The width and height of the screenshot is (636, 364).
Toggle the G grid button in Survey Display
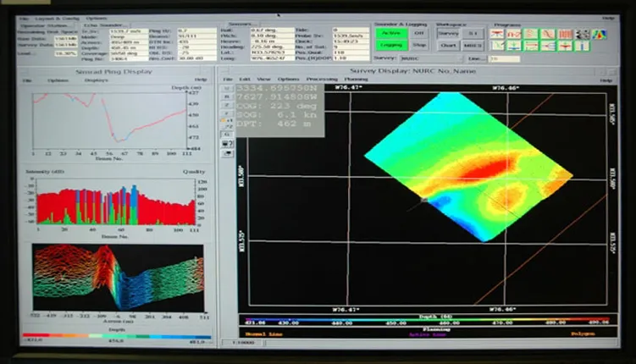tap(227, 134)
